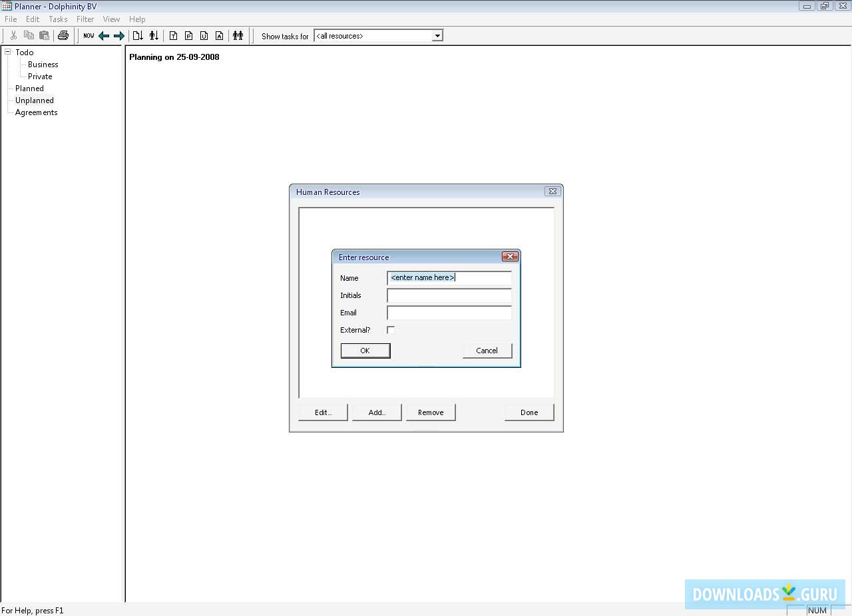The height and width of the screenshot is (616, 852).
Task: Open the Edit menu
Action: tap(33, 19)
